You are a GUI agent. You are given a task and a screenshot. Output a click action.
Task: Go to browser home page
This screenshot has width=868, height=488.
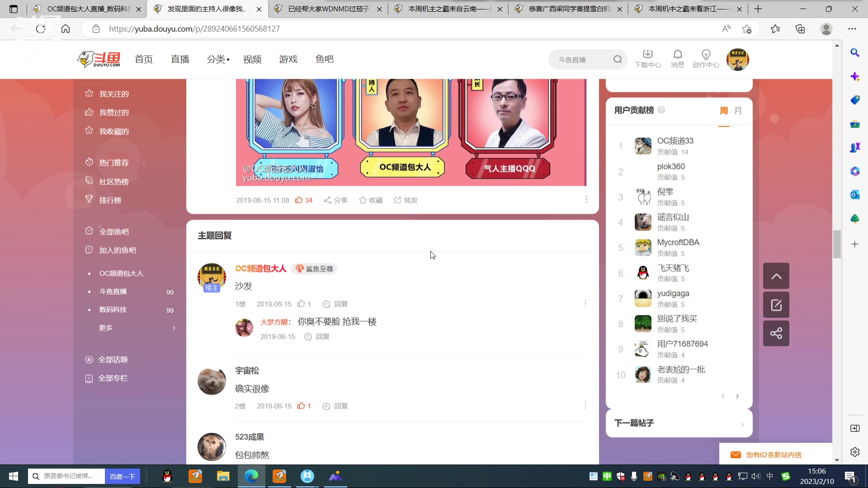66,29
